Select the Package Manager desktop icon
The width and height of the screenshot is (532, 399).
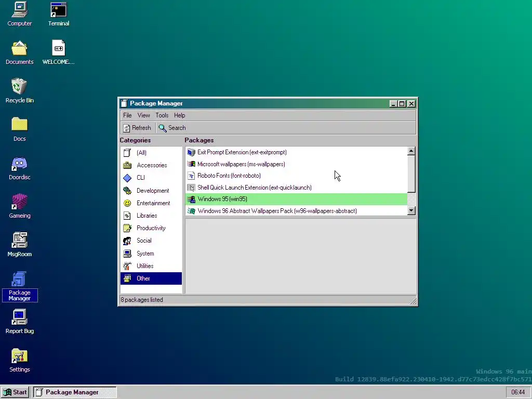pos(19,286)
